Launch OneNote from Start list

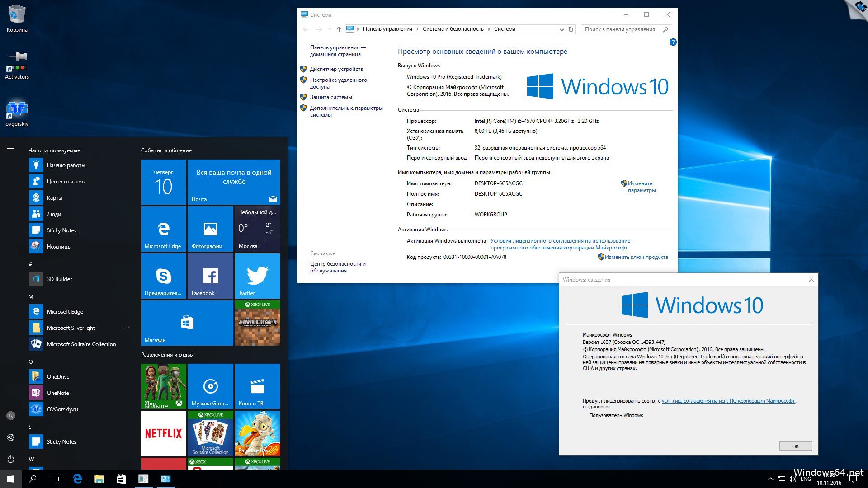(80, 393)
